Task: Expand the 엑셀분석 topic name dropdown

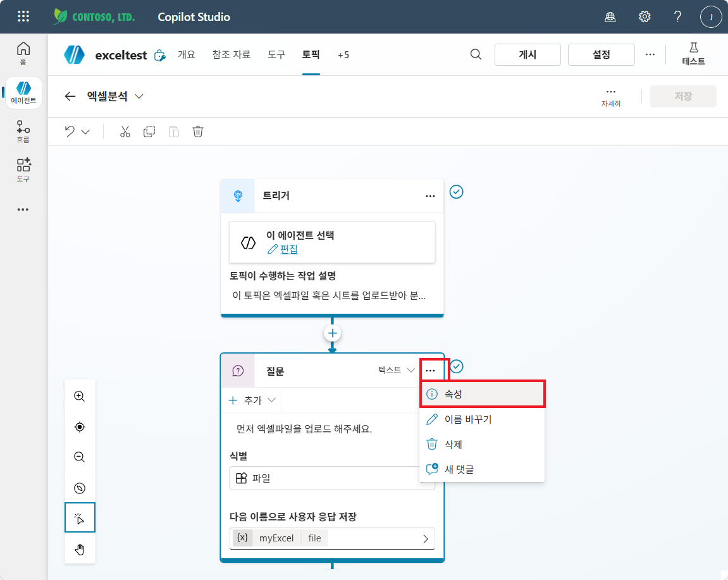Action: point(139,96)
